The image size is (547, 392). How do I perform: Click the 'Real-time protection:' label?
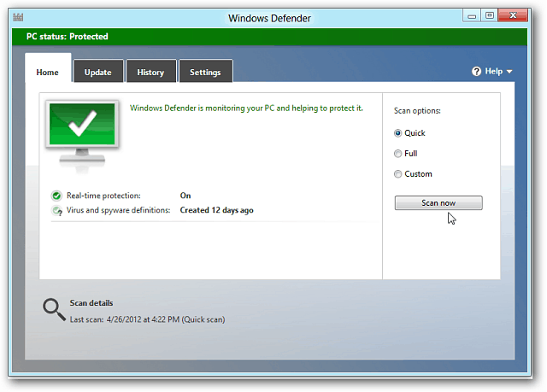pyautogui.click(x=103, y=196)
